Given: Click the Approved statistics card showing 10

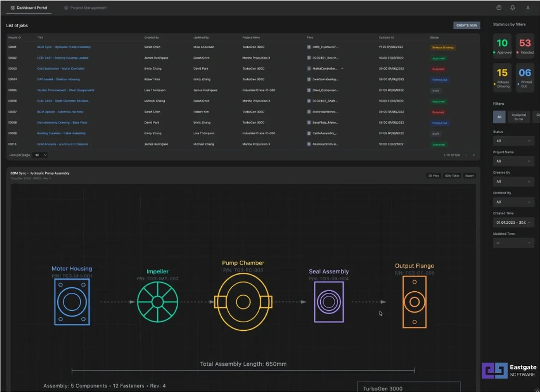Looking at the screenshot, I should coord(502,46).
